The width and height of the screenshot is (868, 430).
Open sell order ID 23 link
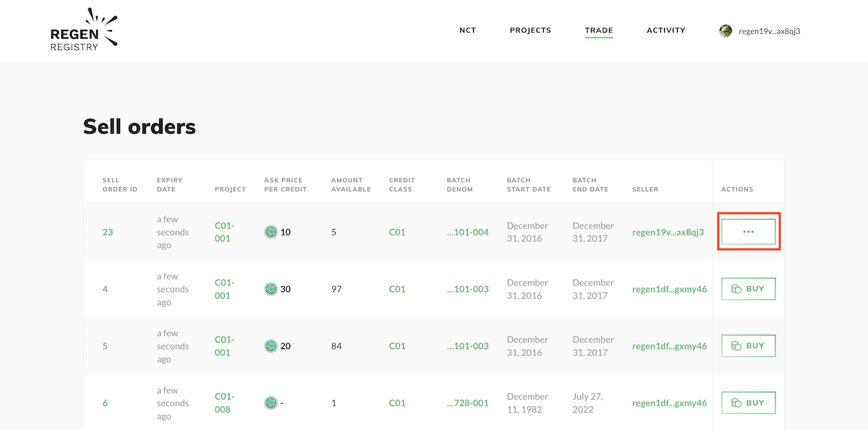tap(108, 232)
